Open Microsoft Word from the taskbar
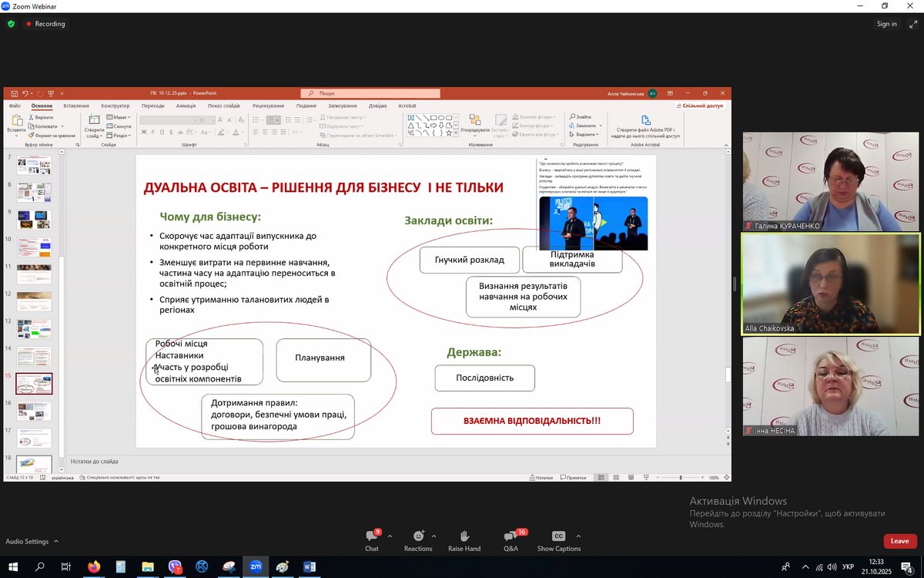This screenshot has width=924, height=578. click(310, 566)
